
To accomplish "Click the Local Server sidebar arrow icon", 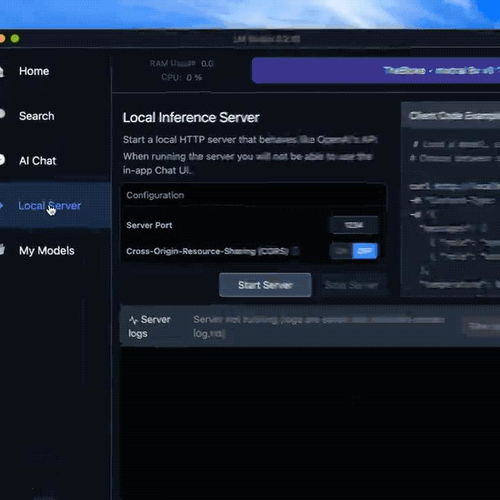I will (x=2, y=205).
